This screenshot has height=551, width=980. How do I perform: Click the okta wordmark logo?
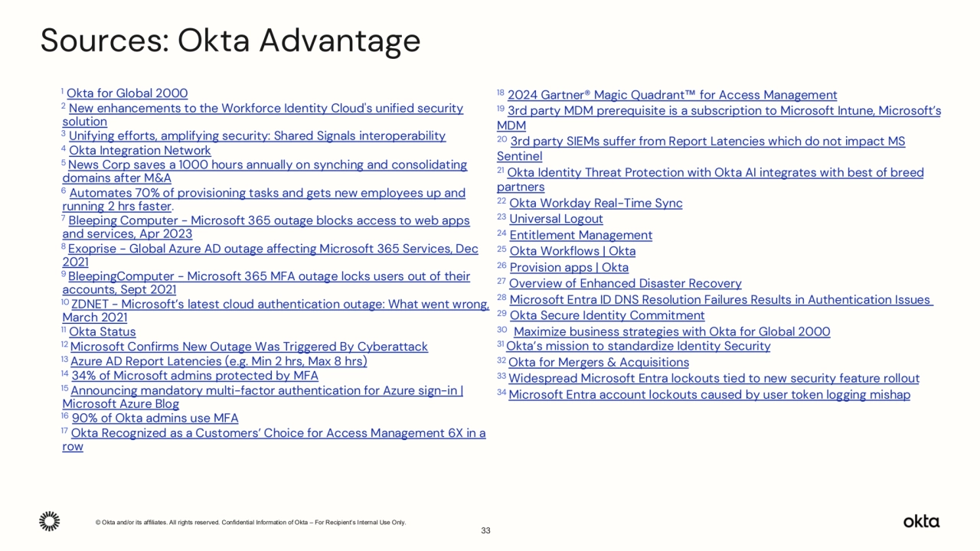[x=921, y=521]
